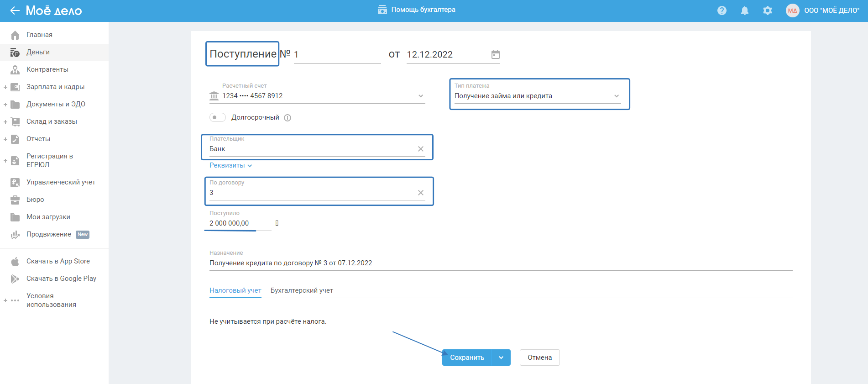Expand the Отчеты plus sign
This screenshot has width=868, height=384.
5,139
